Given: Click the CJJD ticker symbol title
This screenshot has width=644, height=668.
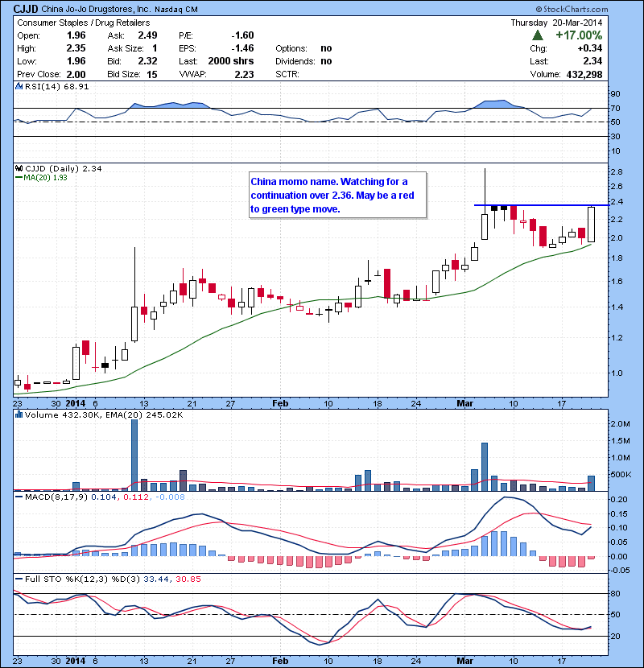Looking at the screenshot, I should pos(26,9).
